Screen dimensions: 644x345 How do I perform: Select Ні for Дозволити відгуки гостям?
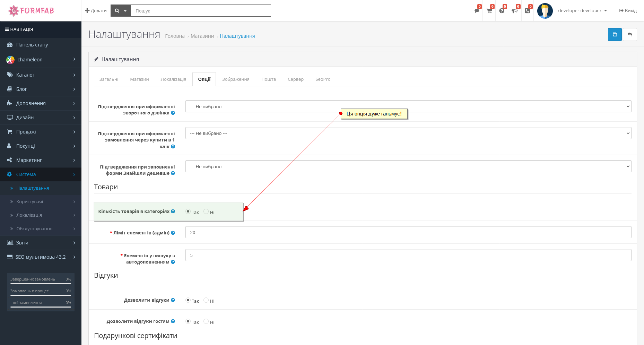click(x=206, y=321)
